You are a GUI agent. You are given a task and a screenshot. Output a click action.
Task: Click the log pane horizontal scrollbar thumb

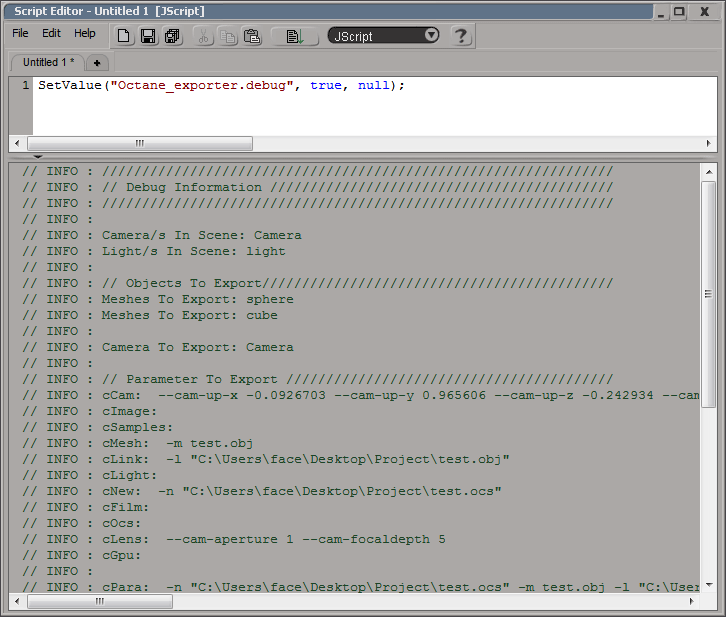(x=100, y=601)
